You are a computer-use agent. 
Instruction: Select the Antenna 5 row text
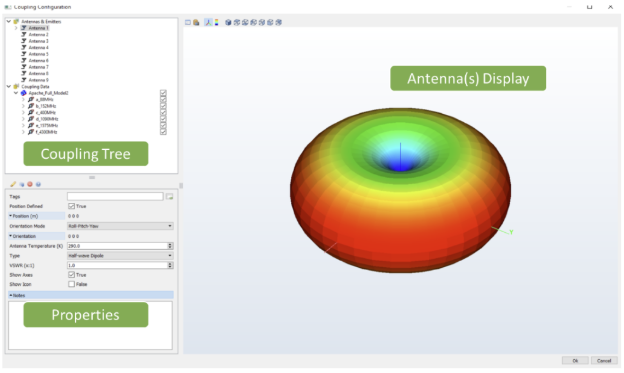[x=38, y=54]
